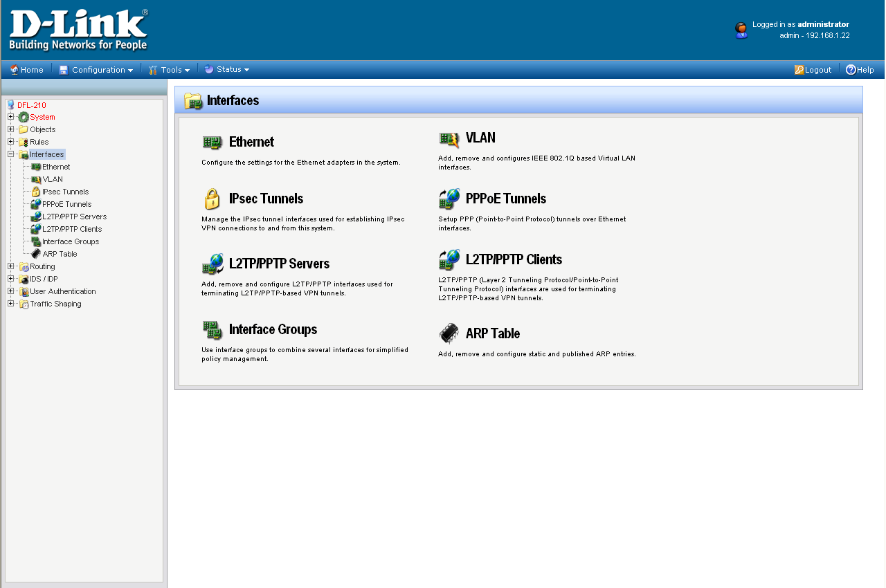
Task: Click Logout in the top bar
Action: 813,70
